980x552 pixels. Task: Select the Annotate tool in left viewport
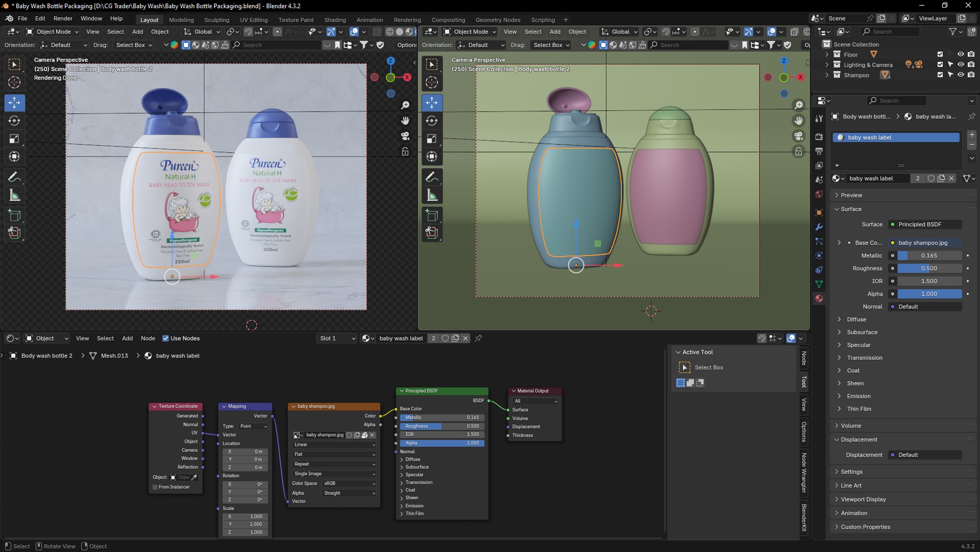pyautogui.click(x=14, y=177)
